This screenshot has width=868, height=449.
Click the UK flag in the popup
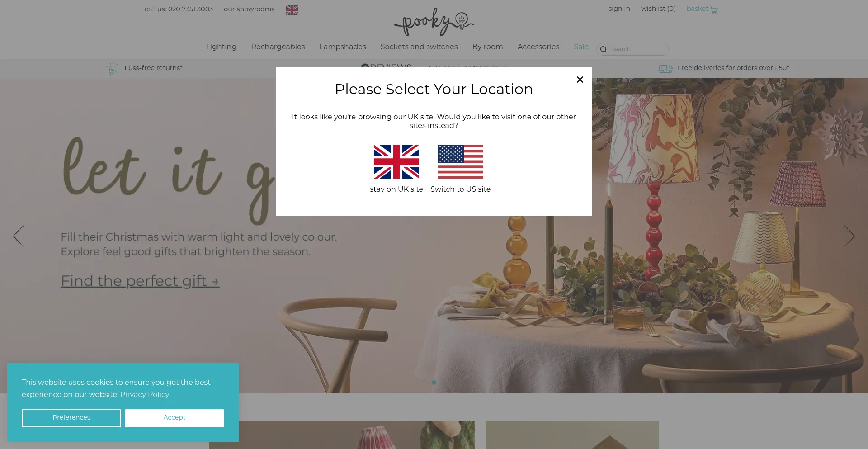tap(396, 161)
